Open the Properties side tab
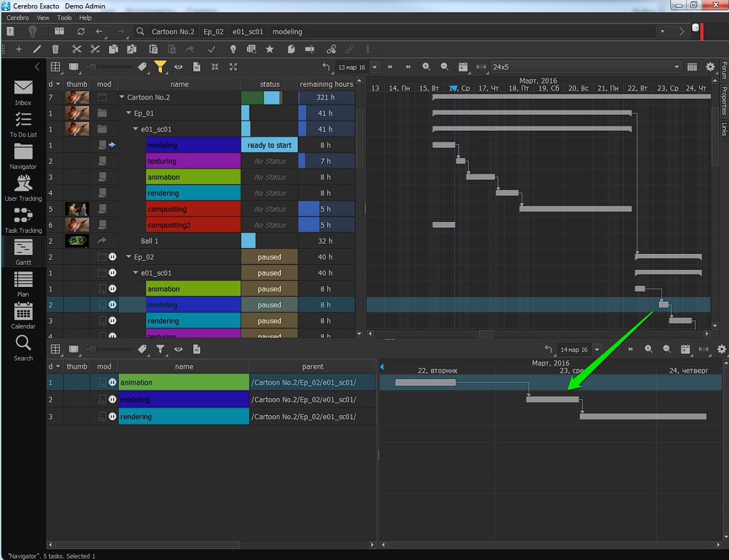This screenshot has height=560, width=729. pos(724,101)
